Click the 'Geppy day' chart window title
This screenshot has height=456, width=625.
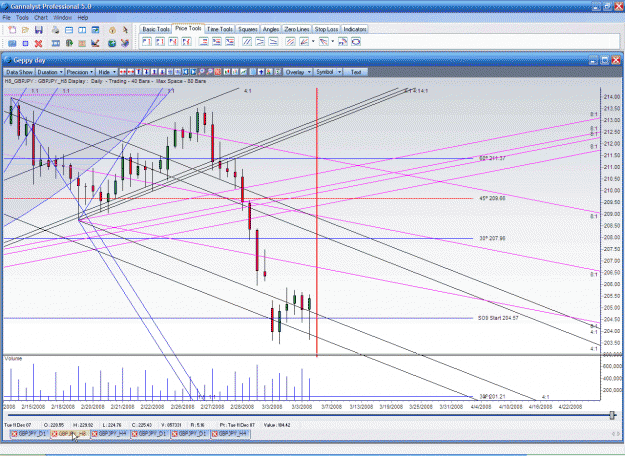pos(29,60)
